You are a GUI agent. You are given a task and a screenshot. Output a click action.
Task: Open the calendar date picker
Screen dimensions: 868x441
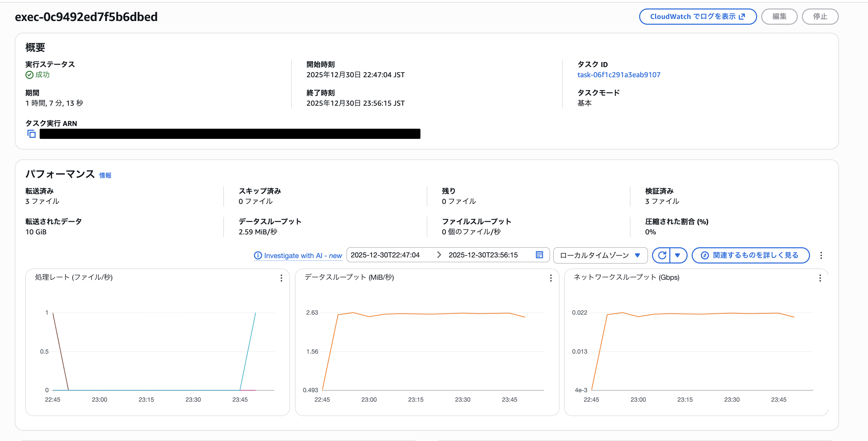539,255
